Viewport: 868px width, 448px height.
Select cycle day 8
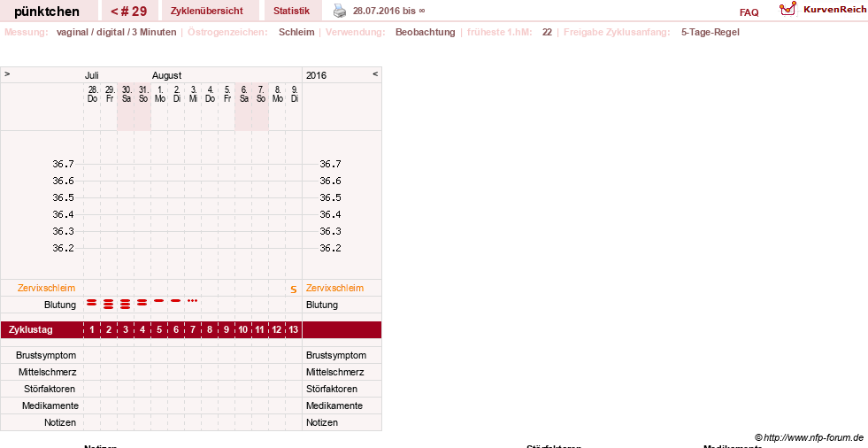point(209,329)
